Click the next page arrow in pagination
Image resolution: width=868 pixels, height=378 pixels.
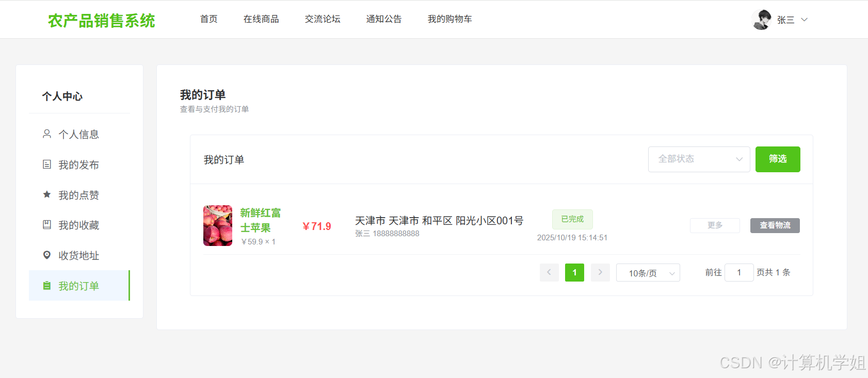600,272
